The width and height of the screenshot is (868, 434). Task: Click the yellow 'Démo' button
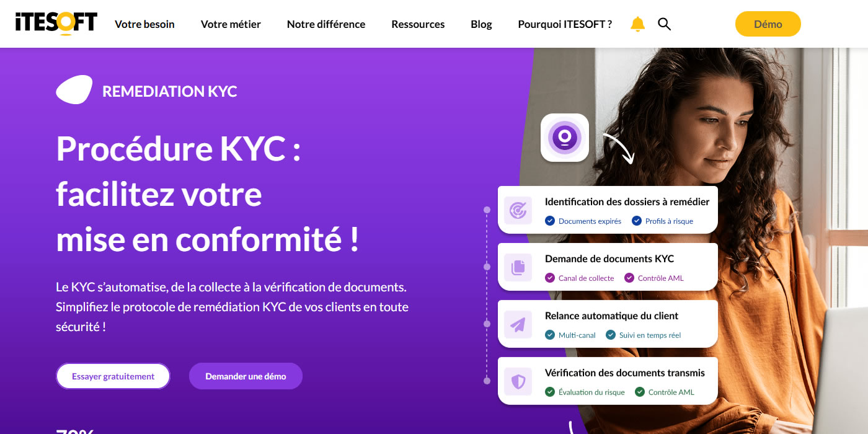pyautogui.click(x=768, y=24)
